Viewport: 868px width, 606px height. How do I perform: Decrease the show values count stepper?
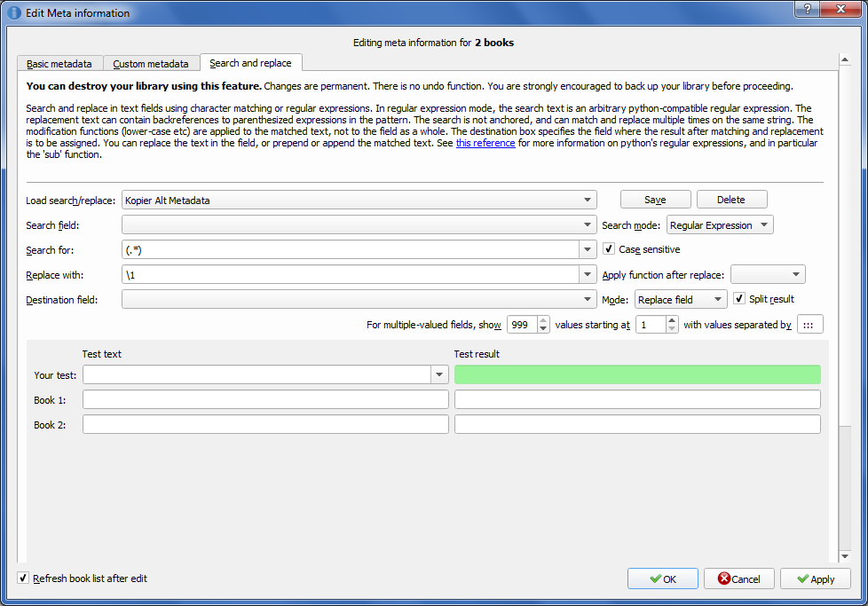point(543,329)
